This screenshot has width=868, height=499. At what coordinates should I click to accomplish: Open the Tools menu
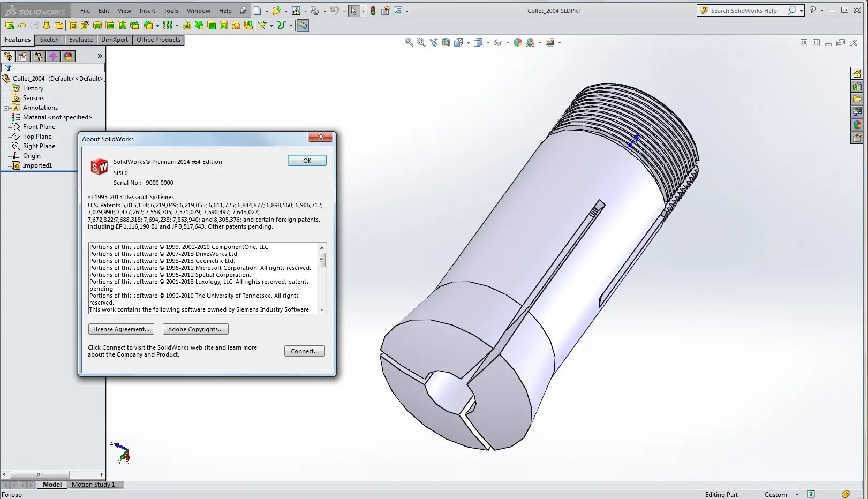pos(171,11)
